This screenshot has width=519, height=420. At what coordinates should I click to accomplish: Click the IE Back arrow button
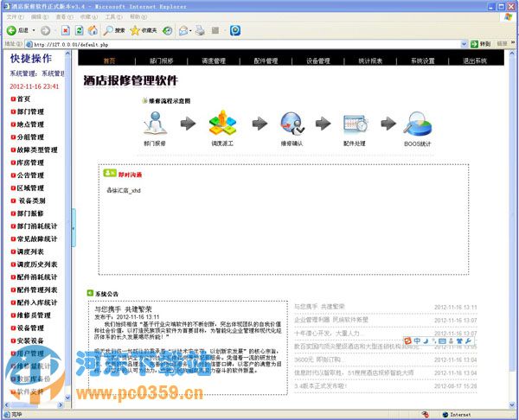[x=11, y=31]
